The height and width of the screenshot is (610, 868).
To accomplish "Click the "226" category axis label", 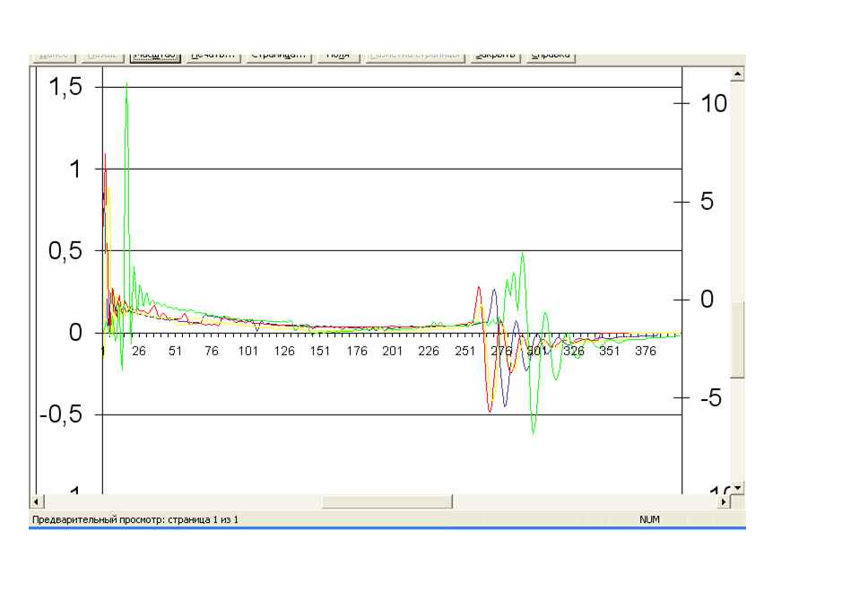I will click(x=429, y=351).
